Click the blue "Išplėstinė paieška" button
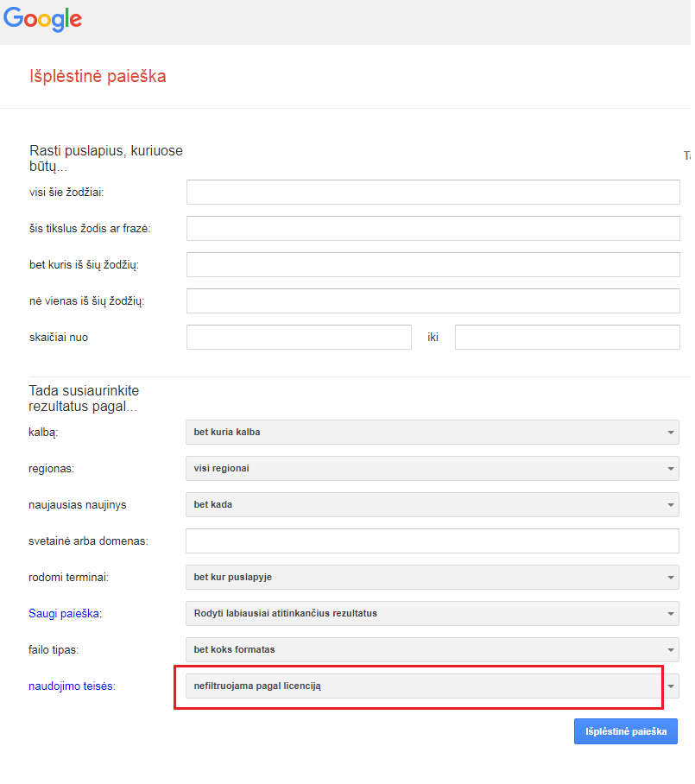The height and width of the screenshot is (784, 695). pyautogui.click(x=625, y=730)
